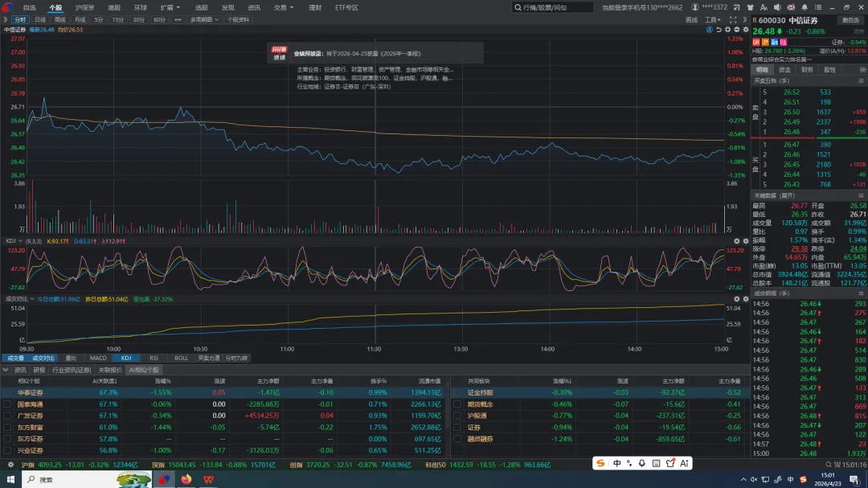Collapse the bottom news panel chevron
Viewport: 868px width, 488px height.
6,370
